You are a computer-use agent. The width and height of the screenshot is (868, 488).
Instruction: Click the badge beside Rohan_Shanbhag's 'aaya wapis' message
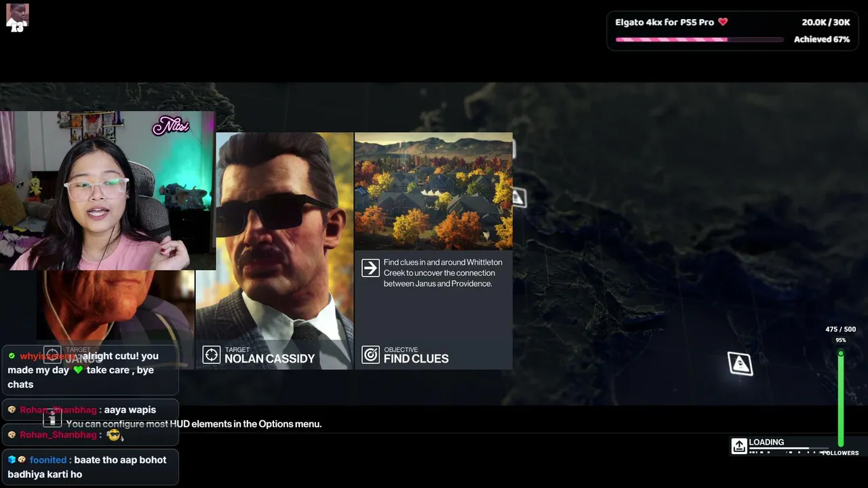click(x=12, y=409)
